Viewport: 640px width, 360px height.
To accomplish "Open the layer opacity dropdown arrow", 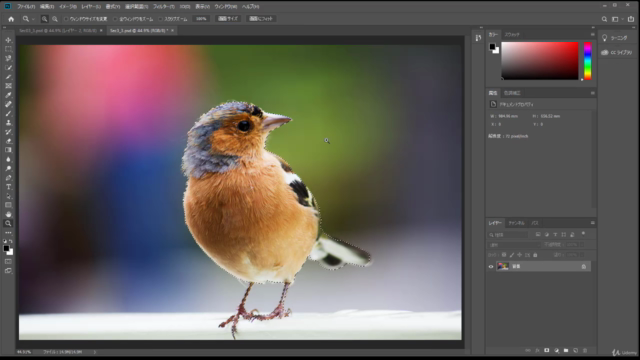I will point(582,245).
